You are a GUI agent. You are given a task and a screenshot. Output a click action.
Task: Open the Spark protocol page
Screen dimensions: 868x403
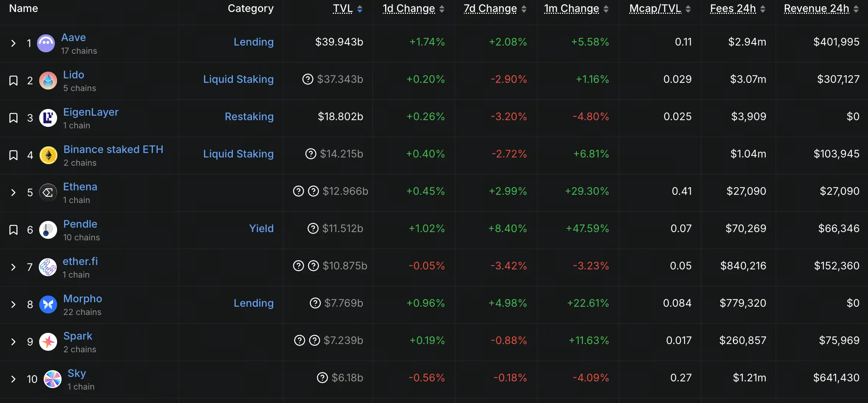(x=78, y=336)
